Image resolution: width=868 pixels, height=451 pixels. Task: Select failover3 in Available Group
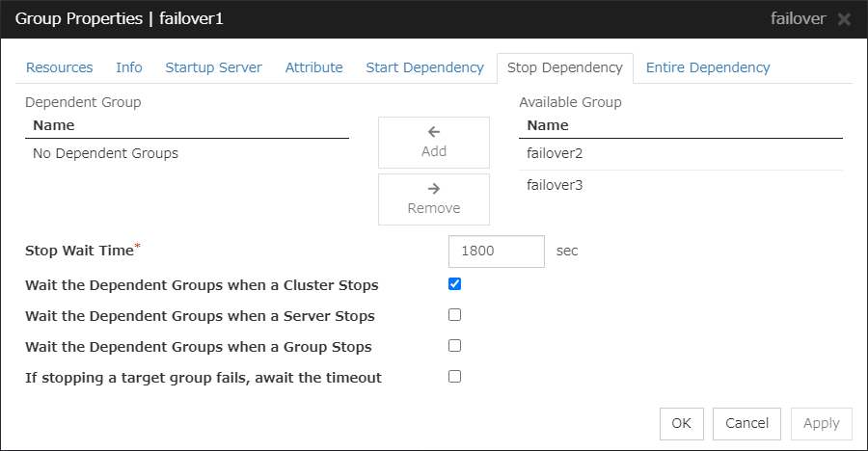click(556, 185)
